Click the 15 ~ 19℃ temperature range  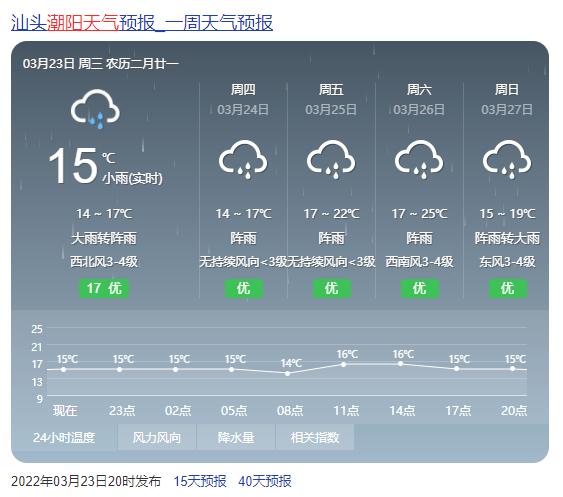pos(507,214)
